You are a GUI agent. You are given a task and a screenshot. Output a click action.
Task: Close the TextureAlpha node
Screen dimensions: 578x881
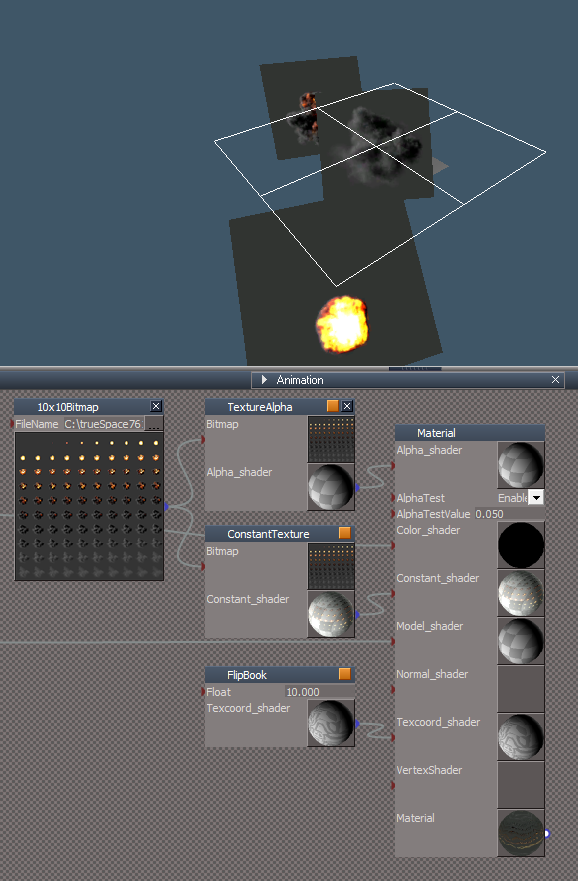[347, 406]
